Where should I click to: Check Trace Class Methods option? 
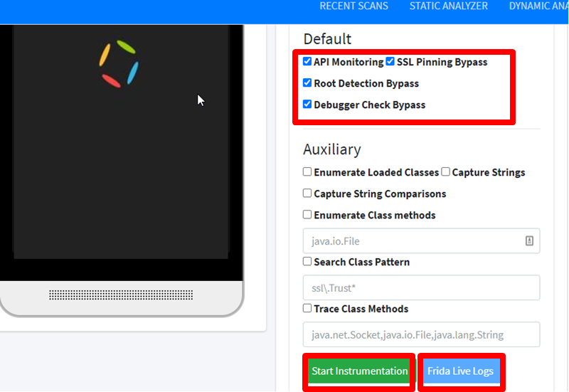(x=307, y=308)
